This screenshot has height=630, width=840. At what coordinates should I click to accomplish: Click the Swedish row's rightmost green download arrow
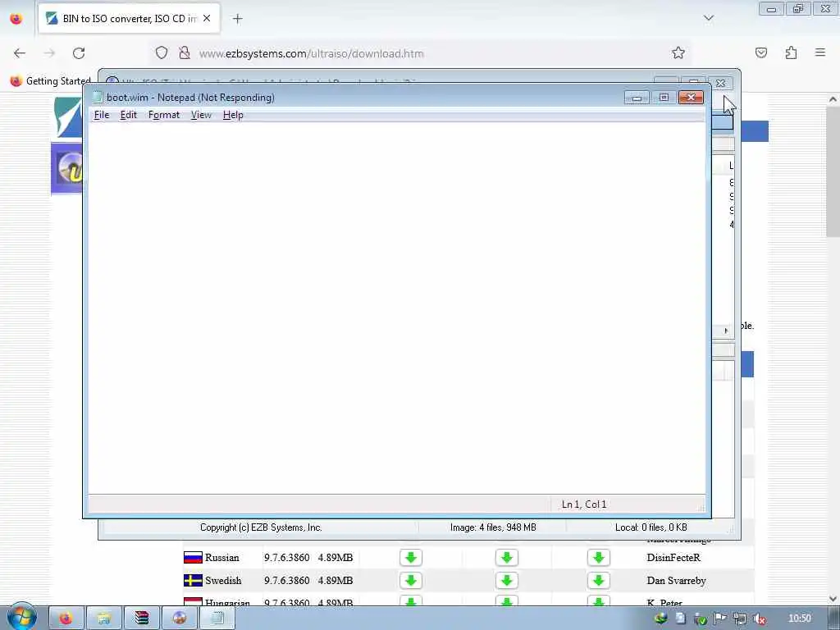[x=598, y=581]
